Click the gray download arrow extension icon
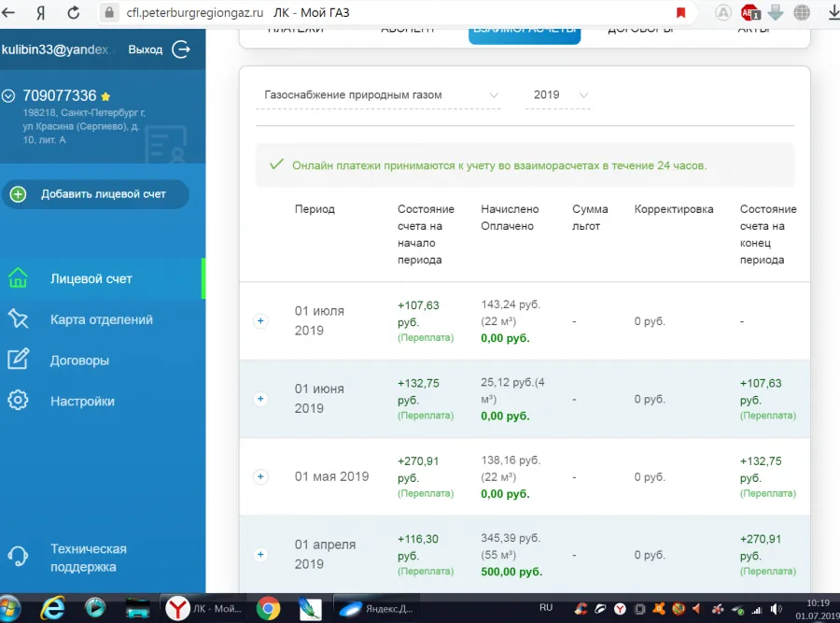This screenshot has width=840, height=623. (x=776, y=12)
